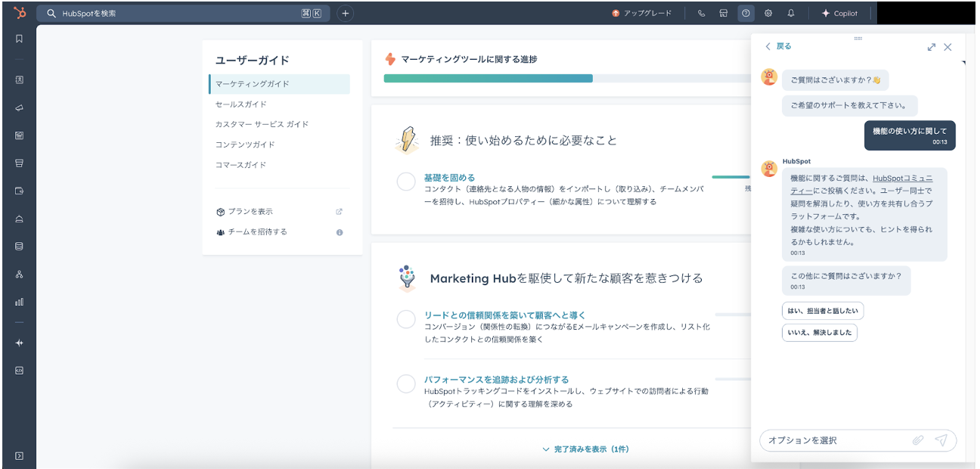Click the Marketing Hub funnel icon
Image resolution: width=980 pixels, height=469 pixels.
(407, 278)
